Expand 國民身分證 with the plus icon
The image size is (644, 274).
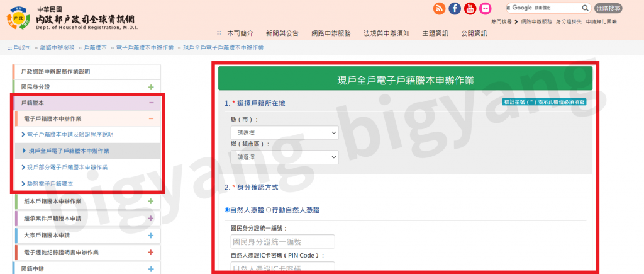point(151,87)
